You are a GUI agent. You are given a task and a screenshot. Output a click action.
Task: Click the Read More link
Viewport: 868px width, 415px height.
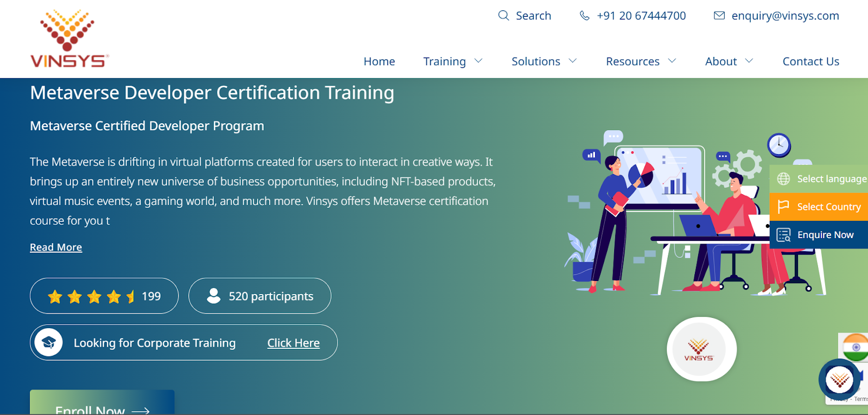pyautogui.click(x=56, y=247)
